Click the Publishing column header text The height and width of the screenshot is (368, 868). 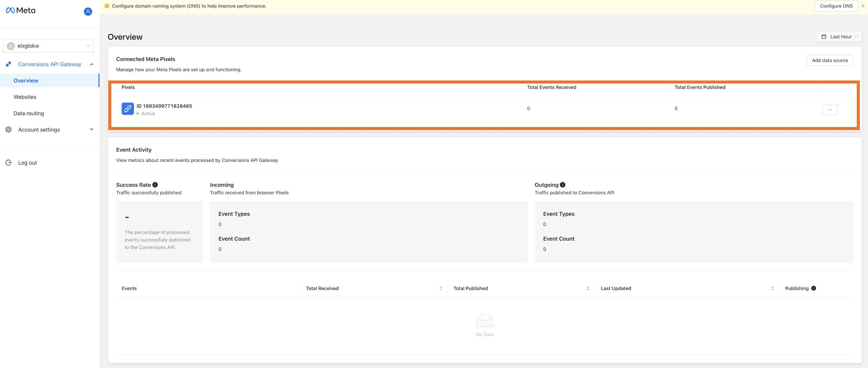[797, 288]
